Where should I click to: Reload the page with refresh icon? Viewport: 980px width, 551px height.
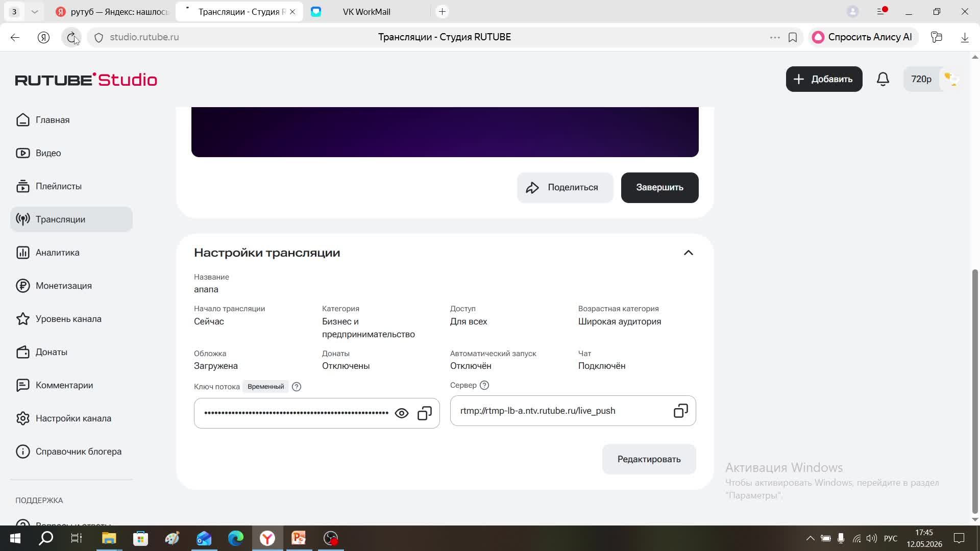tap(71, 37)
